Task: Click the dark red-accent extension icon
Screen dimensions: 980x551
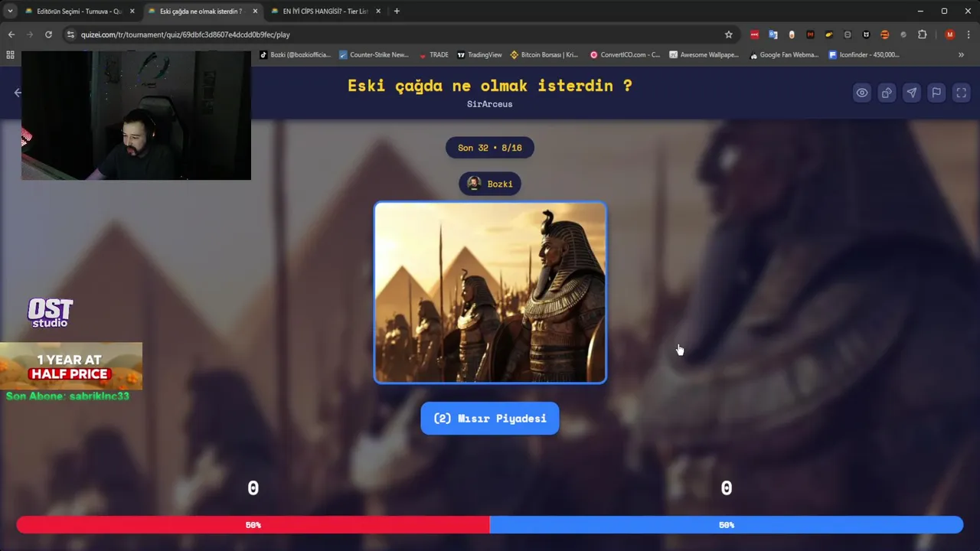Action: pos(810,34)
